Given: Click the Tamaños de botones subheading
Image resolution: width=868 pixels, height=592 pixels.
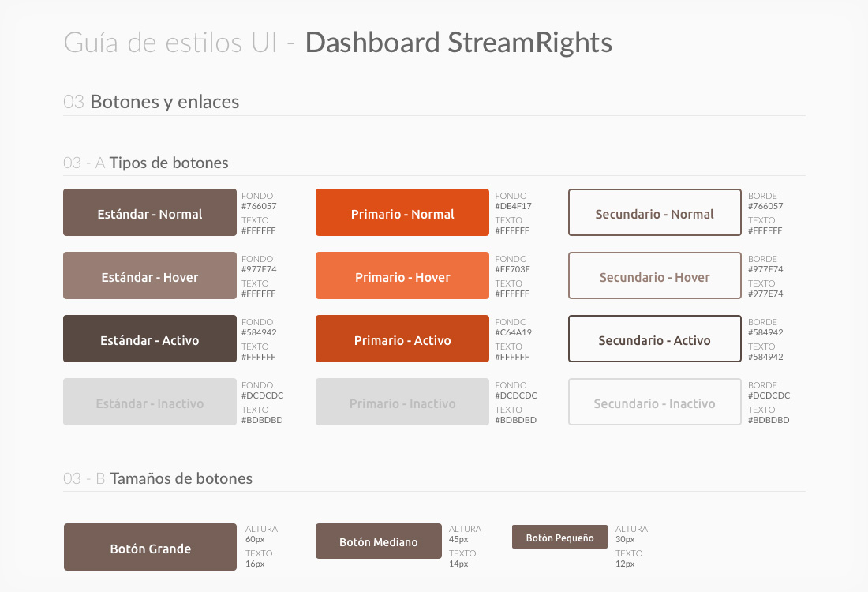Looking at the screenshot, I should (x=181, y=478).
